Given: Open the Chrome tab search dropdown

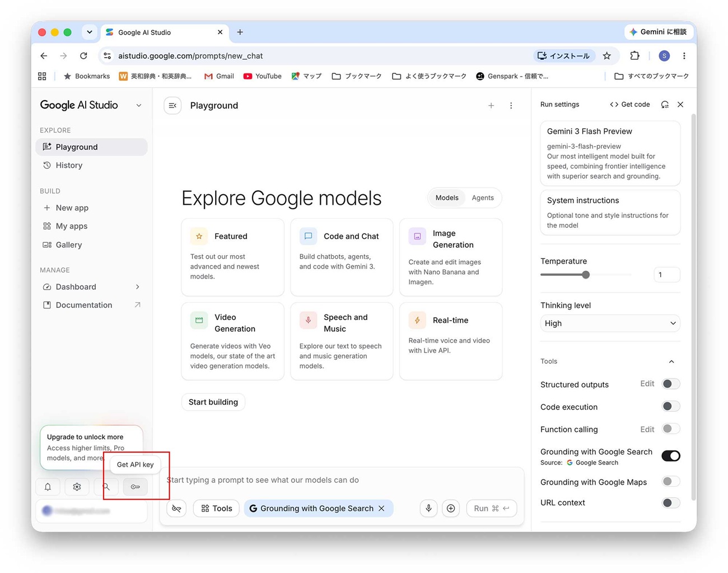Looking at the screenshot, I should point(90,32).
